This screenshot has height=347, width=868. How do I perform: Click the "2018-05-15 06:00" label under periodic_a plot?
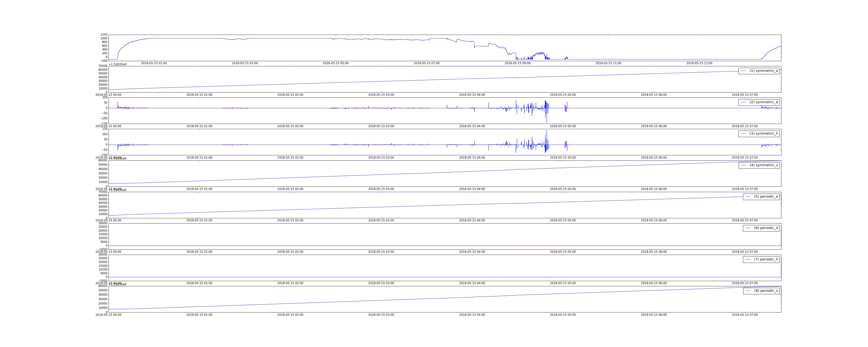[654, 220]
